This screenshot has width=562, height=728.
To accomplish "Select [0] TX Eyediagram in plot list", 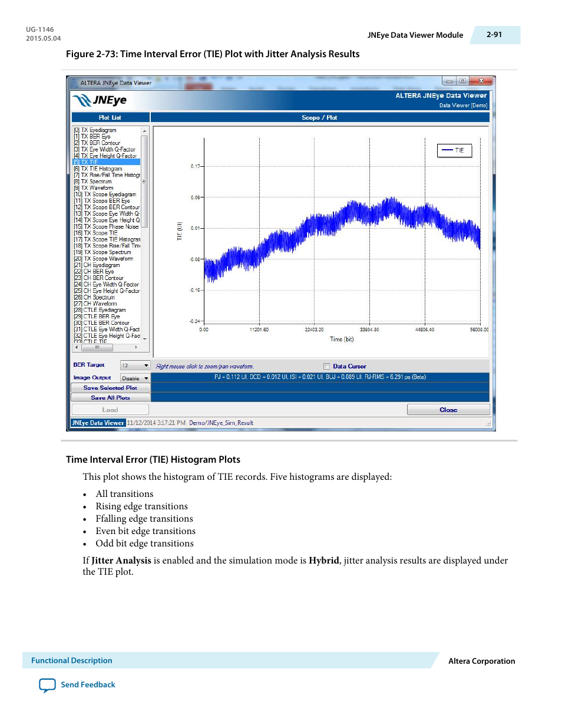I will click(95, 130).
